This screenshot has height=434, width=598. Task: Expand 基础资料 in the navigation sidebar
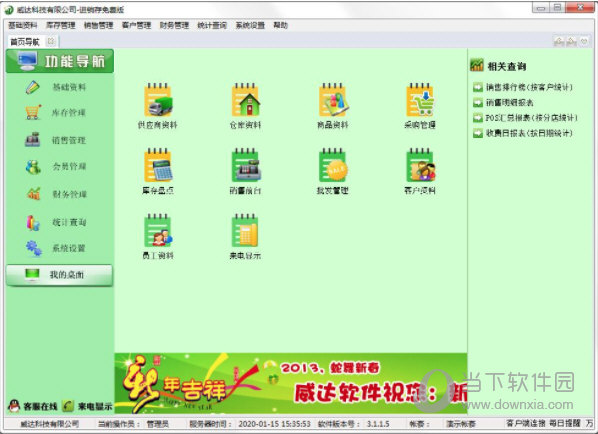click(x=69, y=87)
